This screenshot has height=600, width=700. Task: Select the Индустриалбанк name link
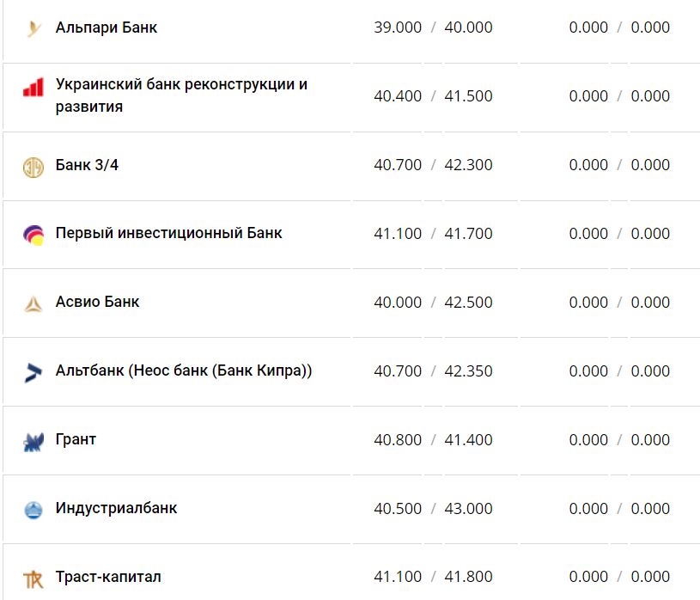coord(116,508)
